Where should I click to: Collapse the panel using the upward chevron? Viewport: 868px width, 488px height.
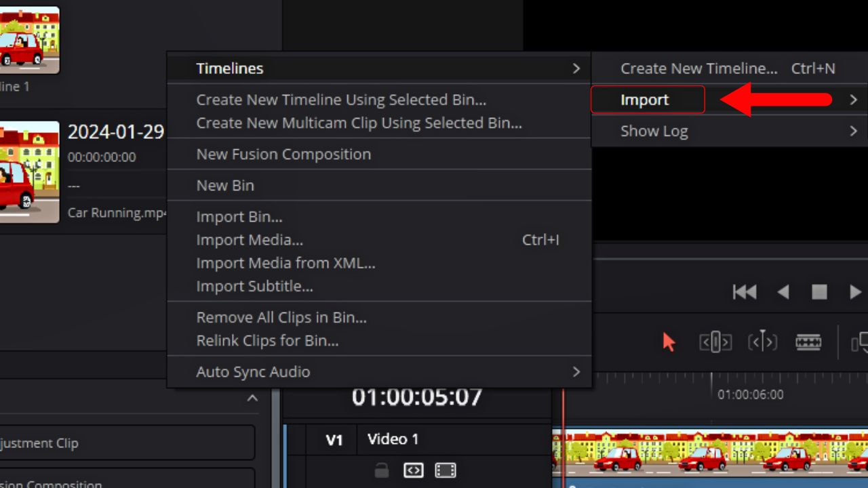[x=253, y=399]
